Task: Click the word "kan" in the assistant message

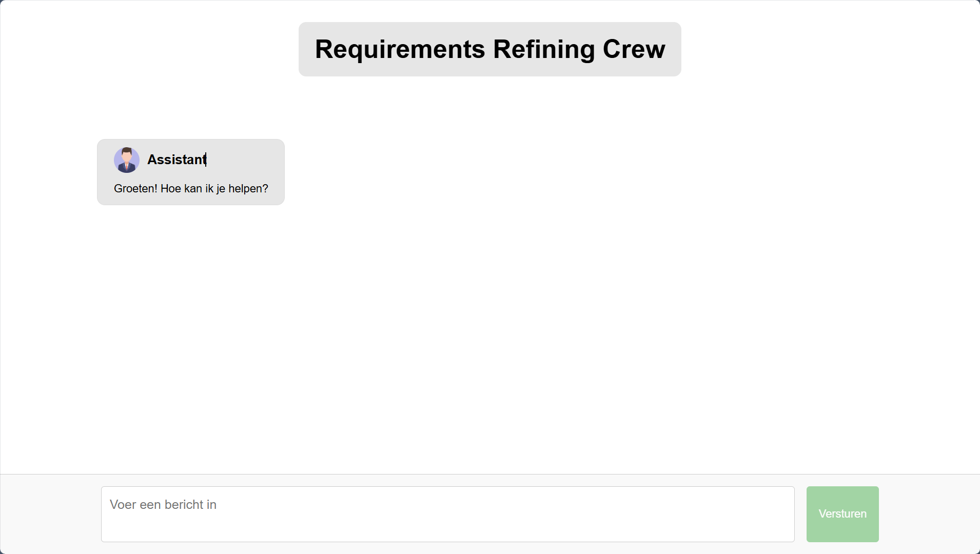Action: click(x=193, y=189)
